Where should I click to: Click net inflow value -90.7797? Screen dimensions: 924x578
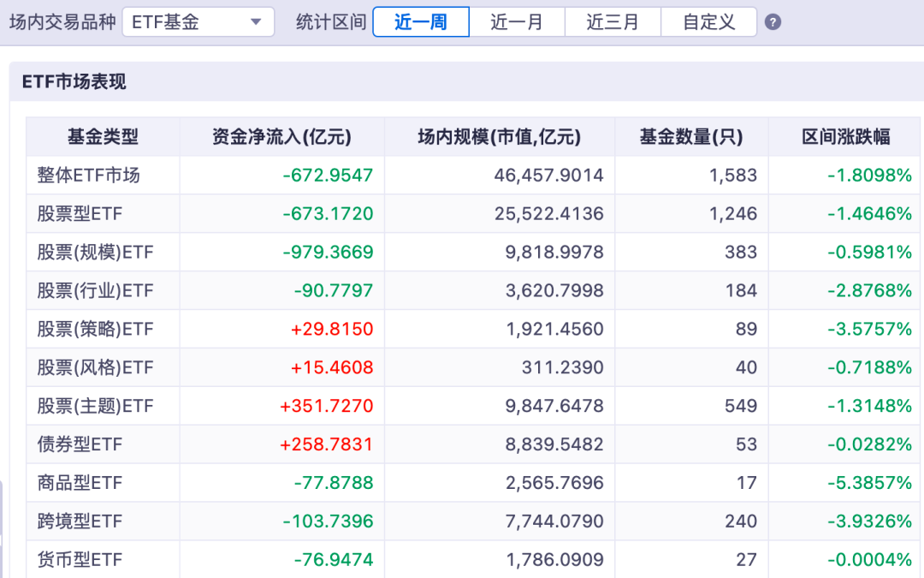(x=334, y=291)
